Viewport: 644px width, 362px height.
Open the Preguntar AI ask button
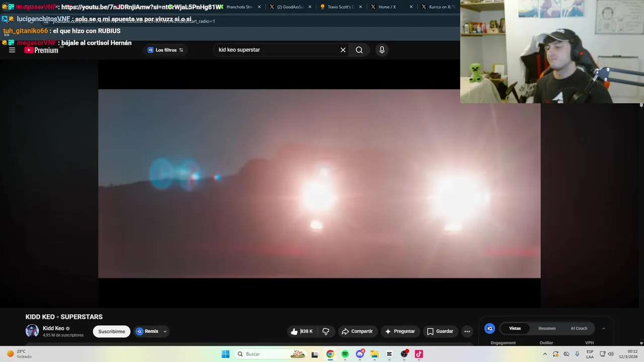(400, 331)
